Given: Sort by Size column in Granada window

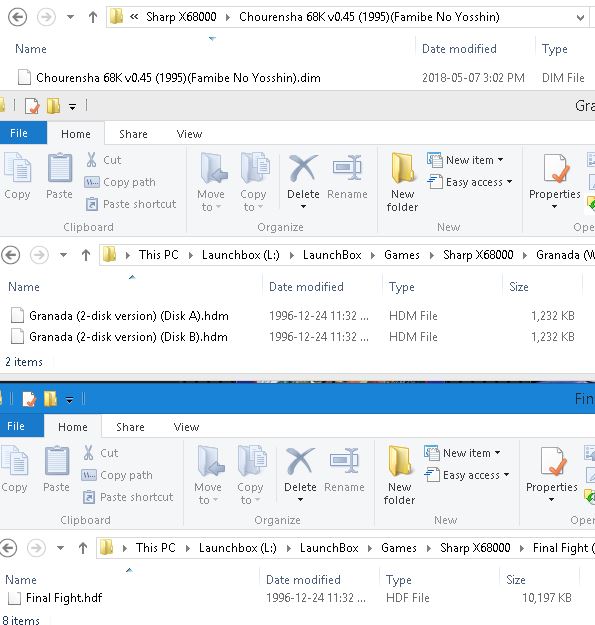Looking at the screenshot, I should tap(518, 287).
